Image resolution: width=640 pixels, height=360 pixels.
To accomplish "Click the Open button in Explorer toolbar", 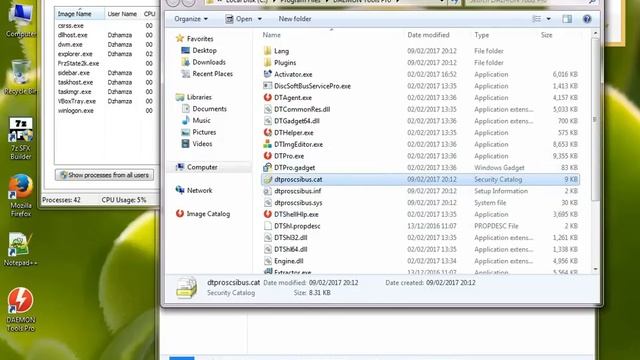I will (239, 19).
